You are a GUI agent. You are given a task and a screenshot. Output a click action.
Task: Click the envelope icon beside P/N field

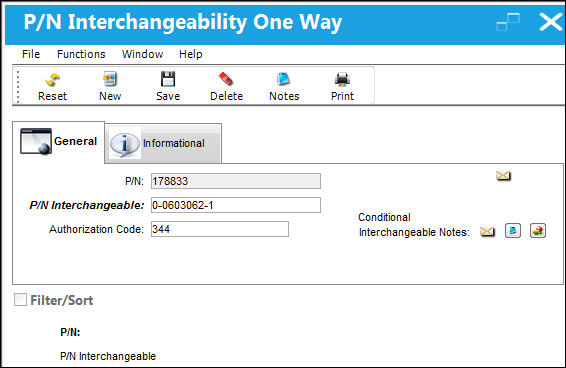click(x=503, y=176)
